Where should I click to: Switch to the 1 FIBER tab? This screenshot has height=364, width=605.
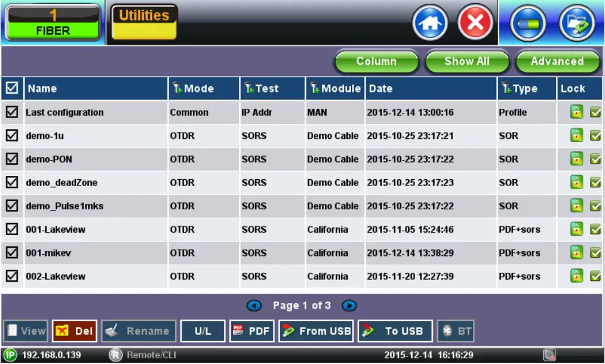(53, 23)
